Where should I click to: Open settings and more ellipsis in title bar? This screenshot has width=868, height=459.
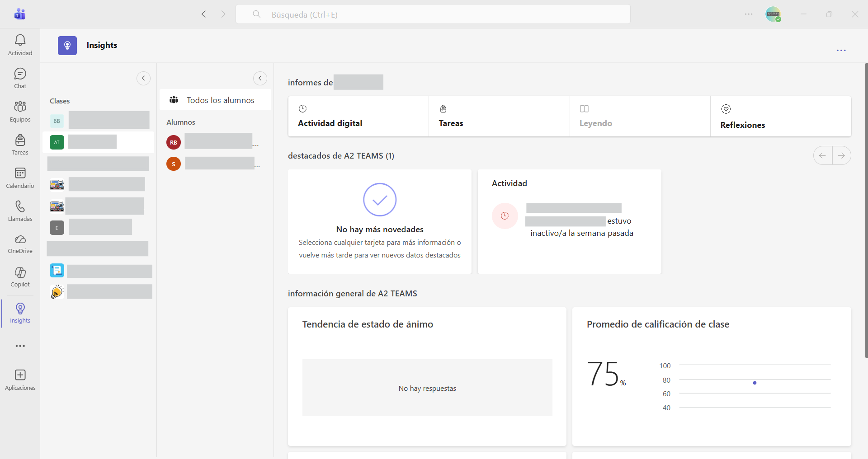pos(749,14)
